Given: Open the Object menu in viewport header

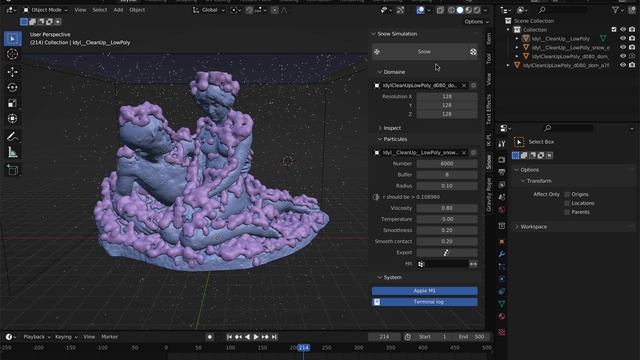Looking at the screenshot, I should click(x=137, y=10).
